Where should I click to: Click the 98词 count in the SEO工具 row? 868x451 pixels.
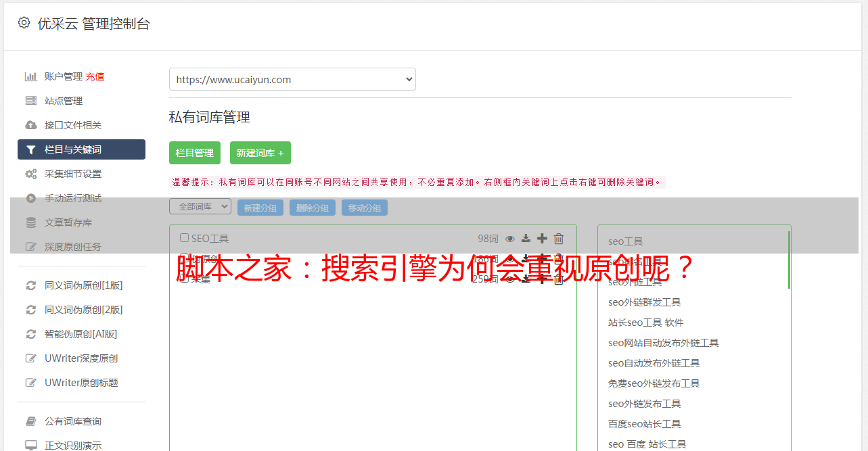click(x=488, y=239)
